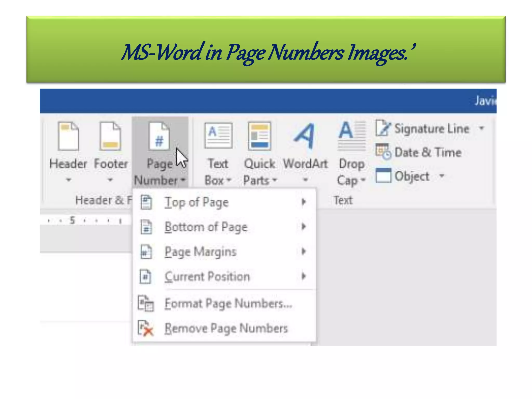The width and height of the screenshot is (532, 399).
Task: Expand the Object dropdown arrow
Action: click(x=442, y=176)
